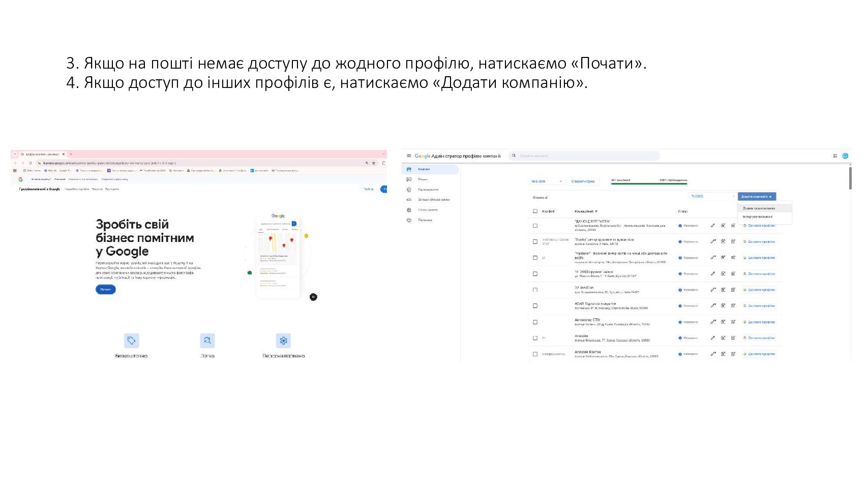This screenshot has height=488, width=868.
Task: Click the Google G logo on landing page
Action: pos(20,179)
